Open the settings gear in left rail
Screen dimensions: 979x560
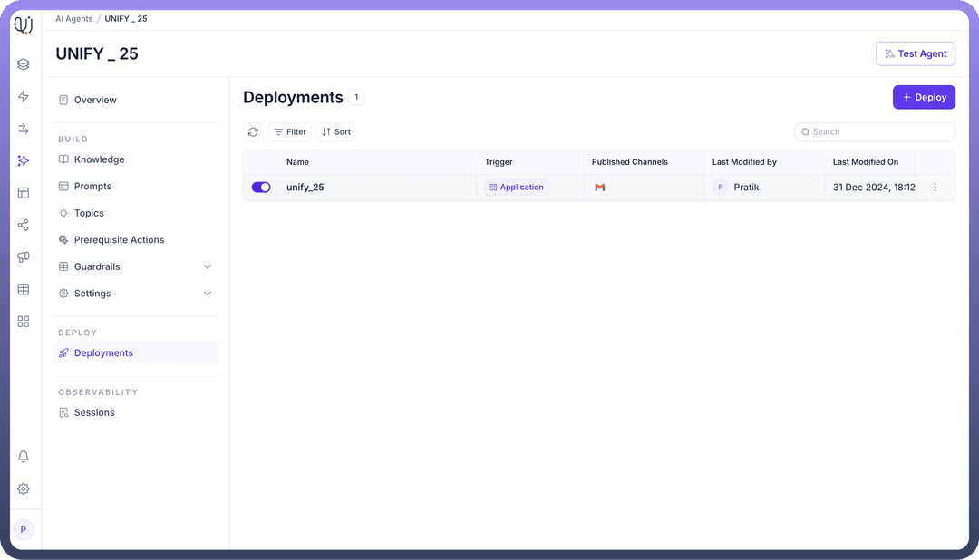point(24,489)
